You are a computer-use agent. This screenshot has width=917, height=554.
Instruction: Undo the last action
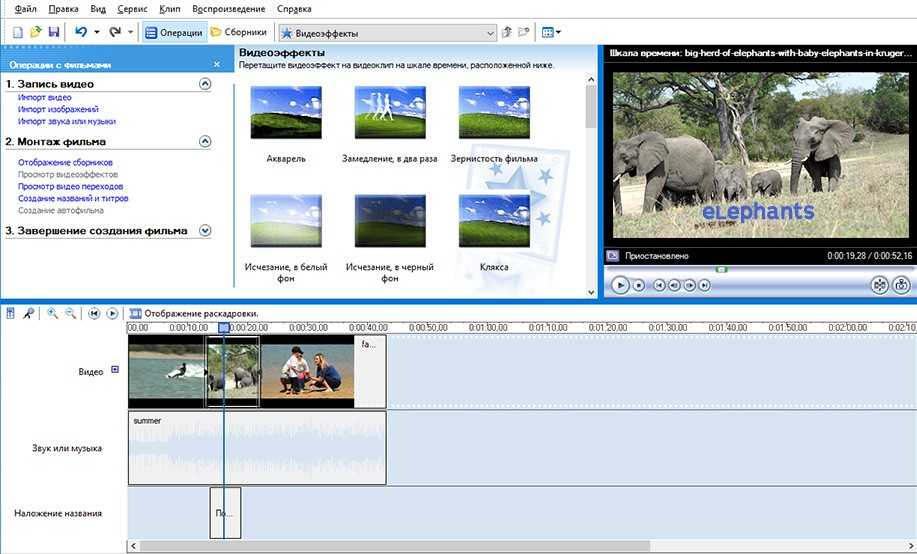tap(81, 32)
